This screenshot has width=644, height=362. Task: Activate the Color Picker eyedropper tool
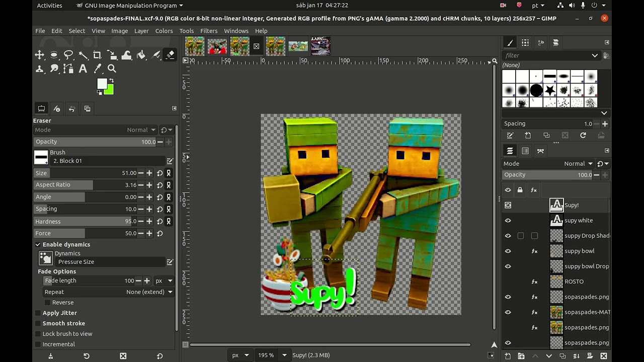[98, 69]
